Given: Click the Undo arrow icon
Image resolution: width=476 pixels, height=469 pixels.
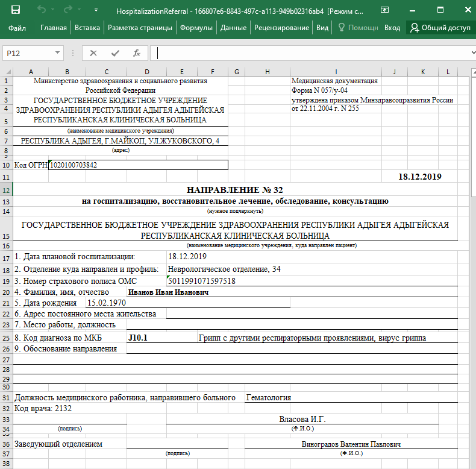Looking at the screenshot, I should [x=42, y=10].
